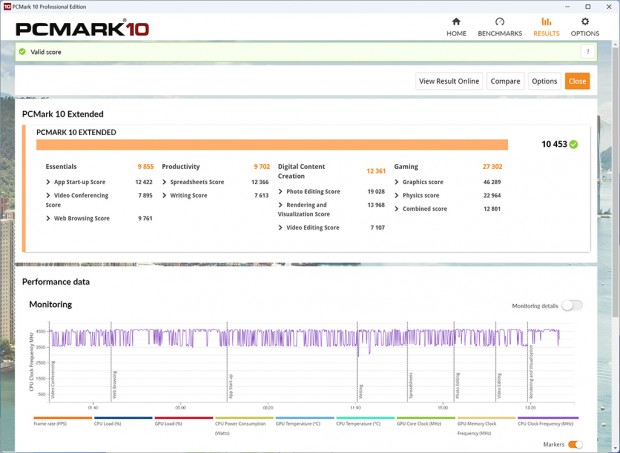Click the Video Editing marker in chart
620x453 pixels.
click(x=499, y=385)
